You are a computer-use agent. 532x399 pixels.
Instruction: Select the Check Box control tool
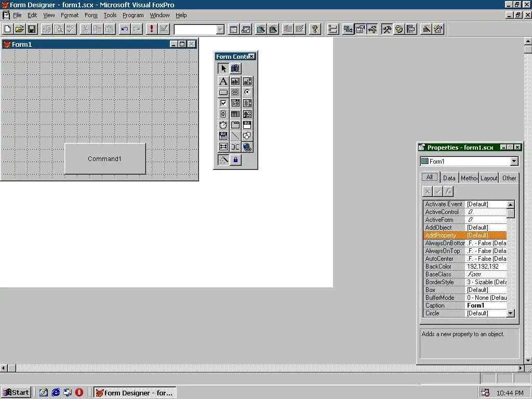coord(223,103)
